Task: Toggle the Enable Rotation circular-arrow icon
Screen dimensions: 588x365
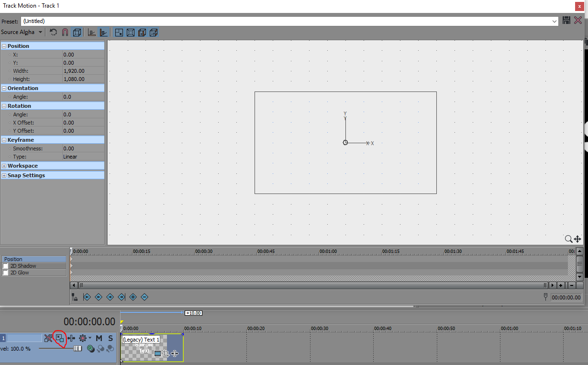Action: coord(54,32)
